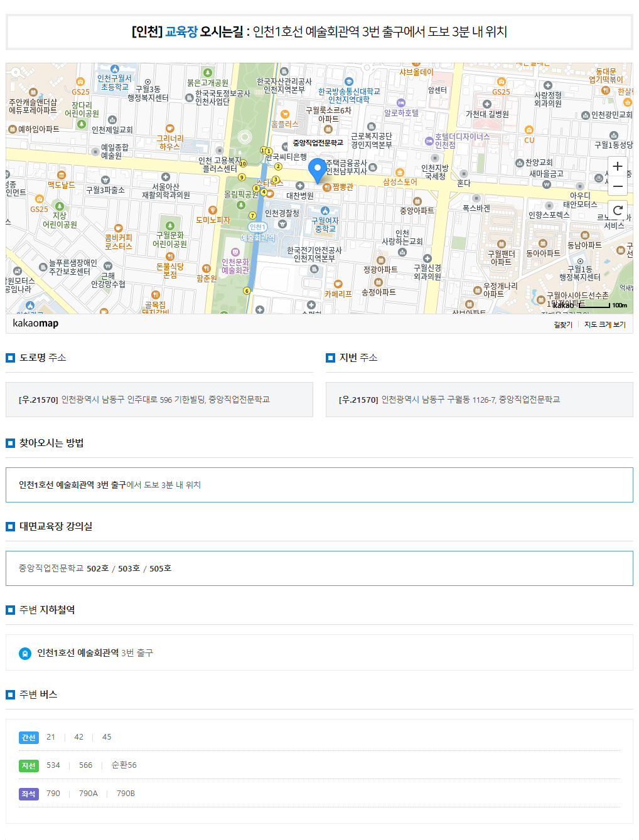639x840 pixels.
Task: Click the 도로명 주소 address box
Action: [x=159, y=400]
